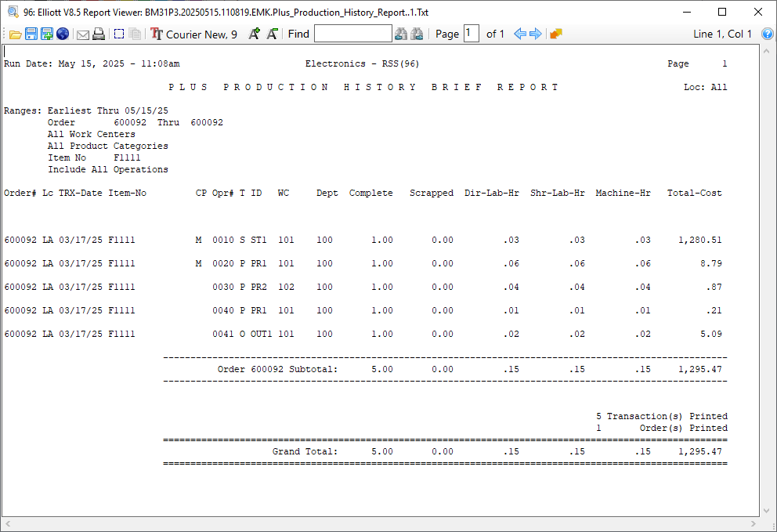
Task: Email the report using the envelope icon
Action: 83,34
